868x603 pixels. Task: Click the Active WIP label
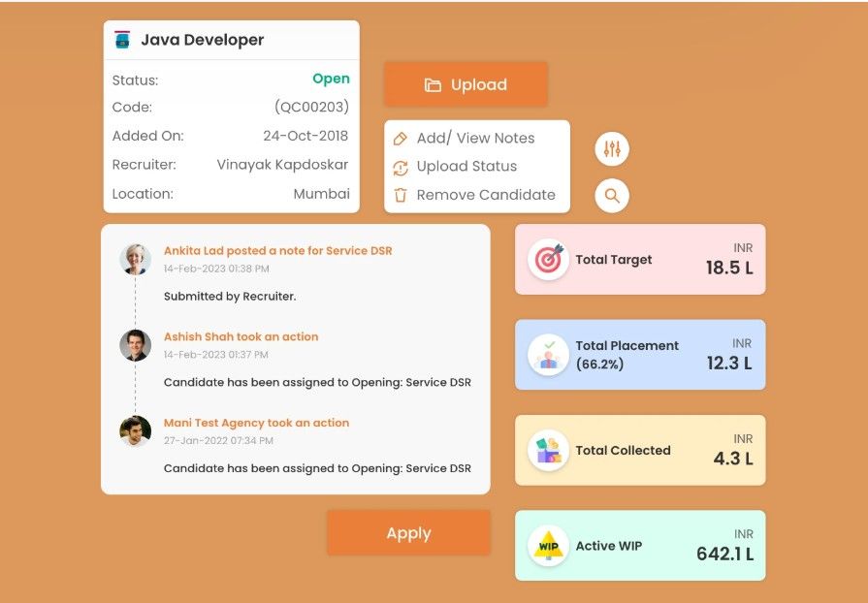[x=608, y=546]
